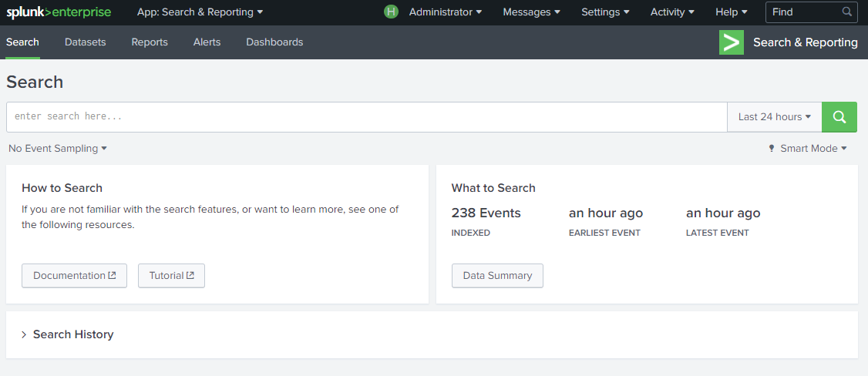Open the Tutorial link button
The width and height of the screenshot is (868, 376).
172,275
